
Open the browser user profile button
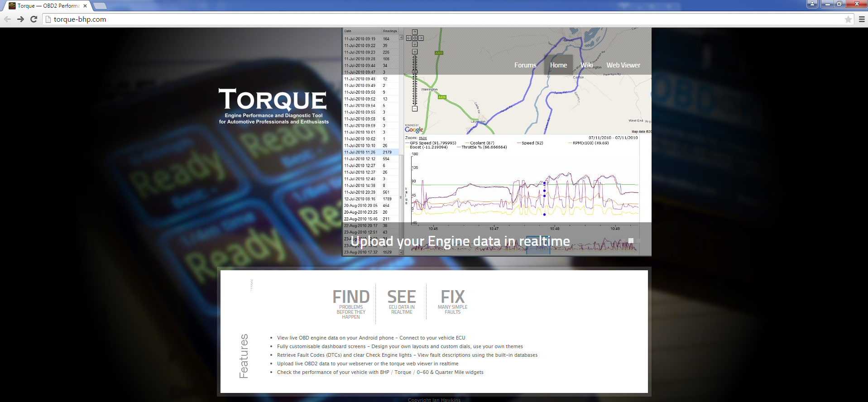click(812, 4)
